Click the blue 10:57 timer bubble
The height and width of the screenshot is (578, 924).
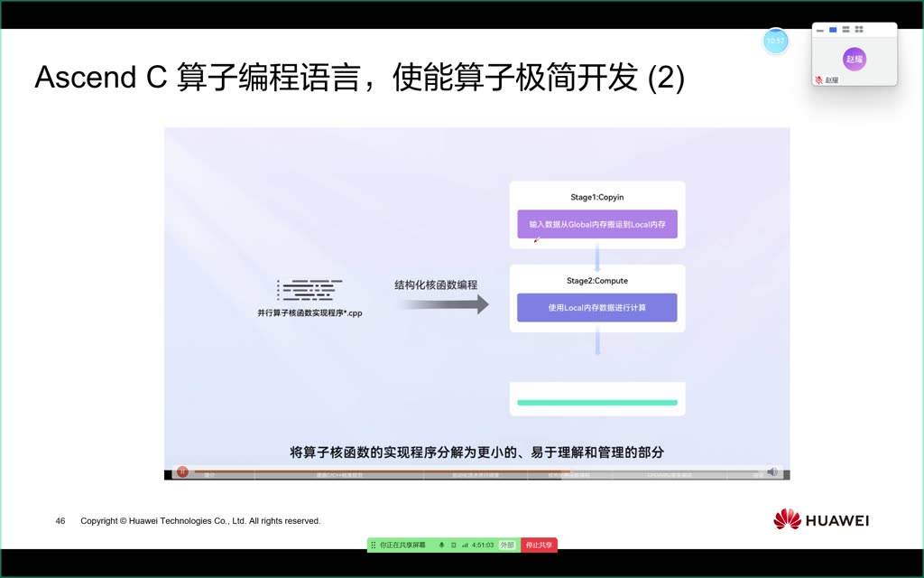775,41
